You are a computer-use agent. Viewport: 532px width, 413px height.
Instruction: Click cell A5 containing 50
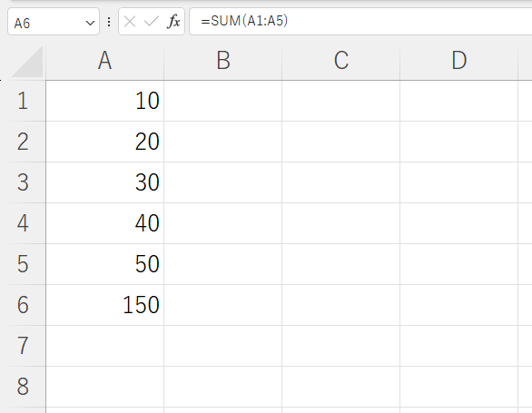[104, 264]
